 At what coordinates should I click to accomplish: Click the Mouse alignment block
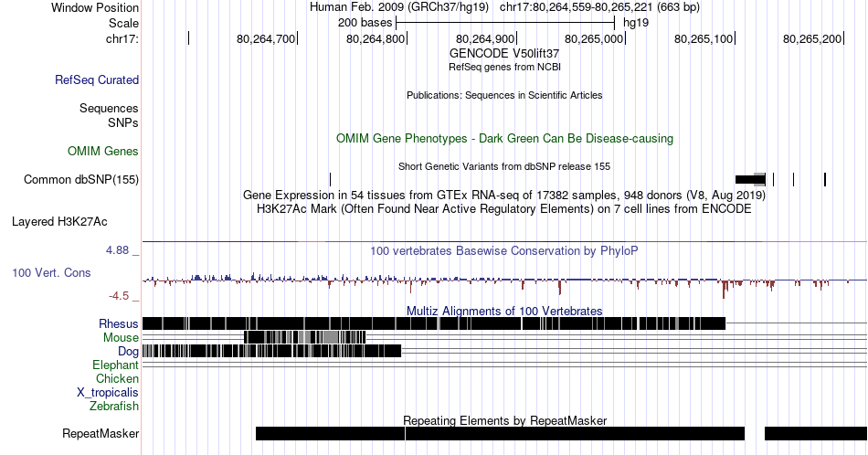pos(305,337)
